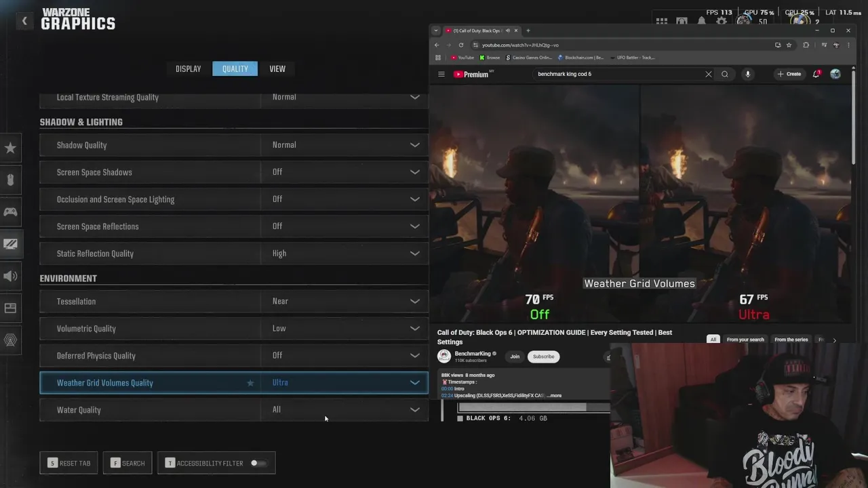Viewport: 868px width, 488px height.
Task: Open YouTube account avatar menu
Action: 835,74
